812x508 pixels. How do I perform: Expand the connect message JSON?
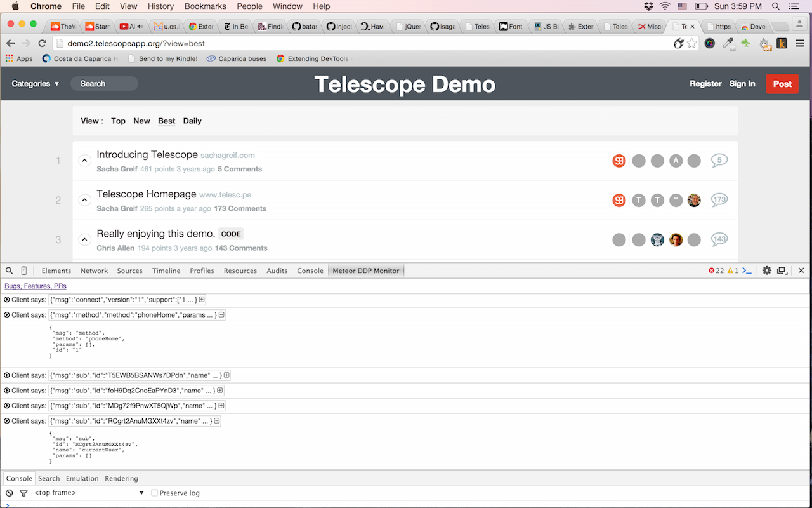click(202, 300)
